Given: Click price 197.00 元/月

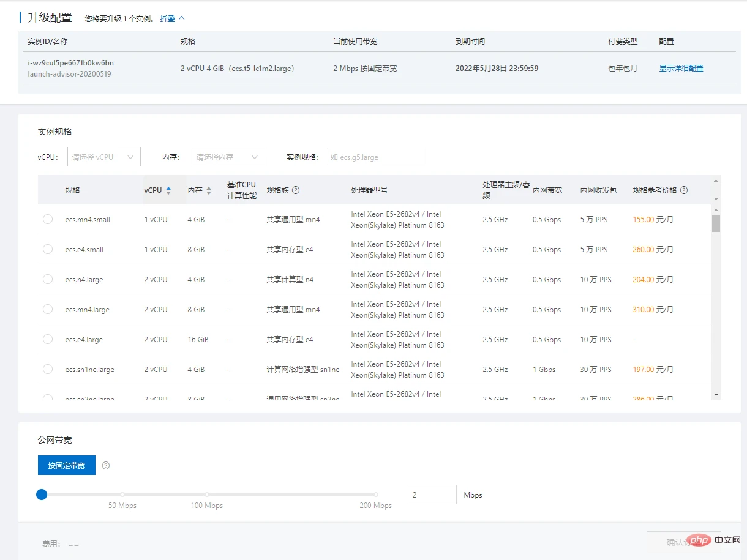Looking at the screenshot, I should (653, 369).
